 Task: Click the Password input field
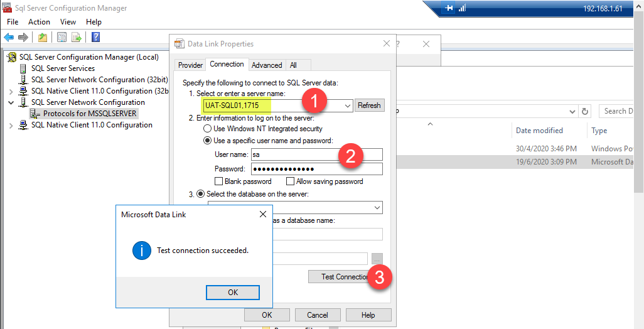pos(316,169)
